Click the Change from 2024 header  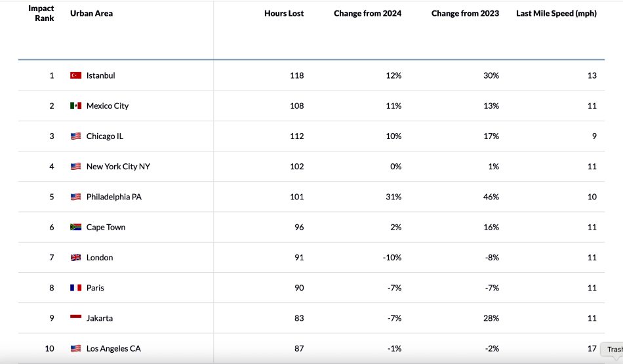click(x=367, y=13)
